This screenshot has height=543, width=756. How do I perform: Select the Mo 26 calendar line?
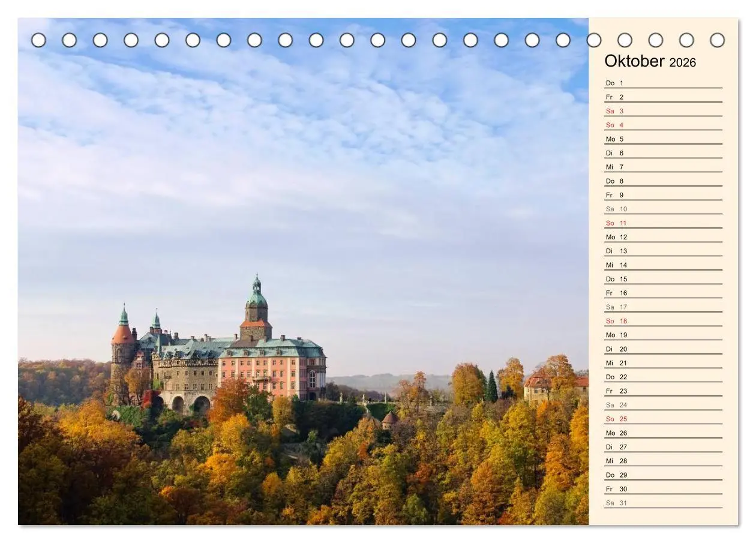point(663,433)
